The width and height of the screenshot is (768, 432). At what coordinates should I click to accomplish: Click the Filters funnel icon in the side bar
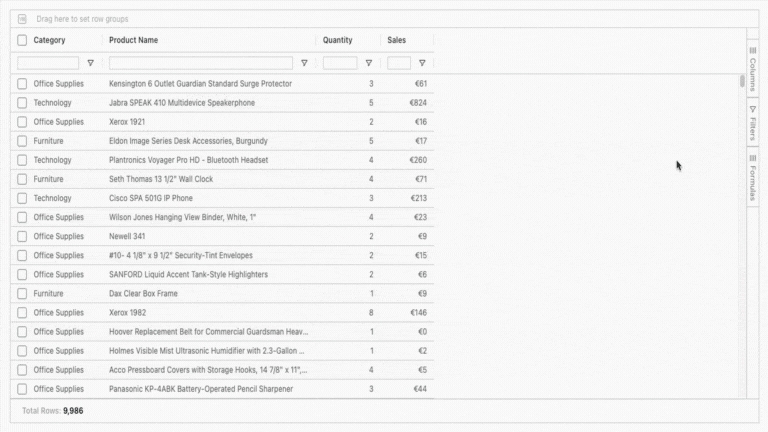tap(752, 109)
